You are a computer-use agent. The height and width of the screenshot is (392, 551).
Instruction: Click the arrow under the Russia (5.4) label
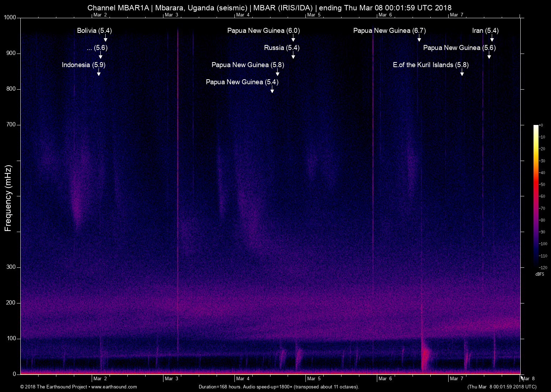click(293, 55)
